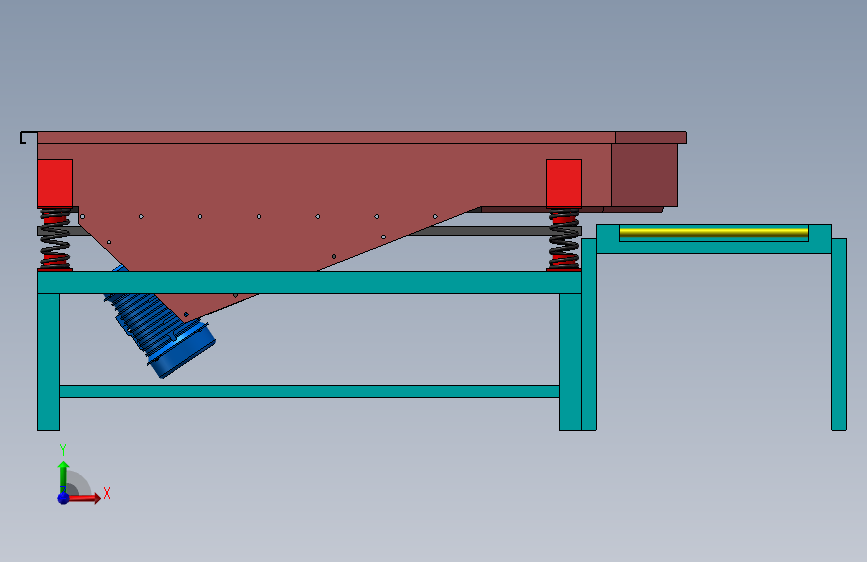This screenshot has width=867, height=562.
Task: Select the teal top beam of the main frame
Action: point(309,282)
